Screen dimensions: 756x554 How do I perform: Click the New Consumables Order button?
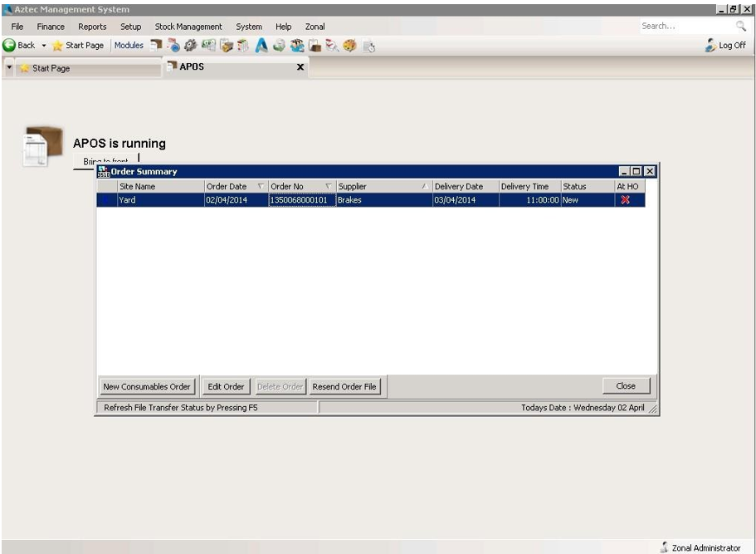coord(147,386)
